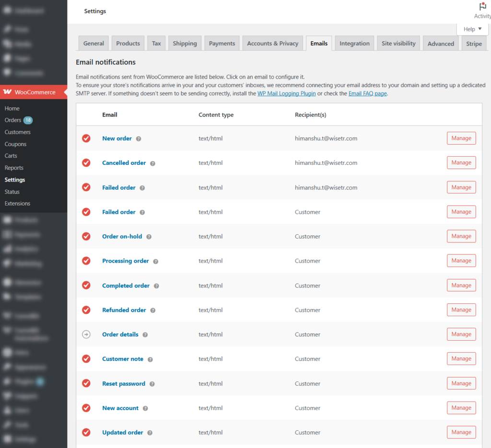Toggle the enabled status of New order email
491x448 pixels.
click(x=86, y=138)
